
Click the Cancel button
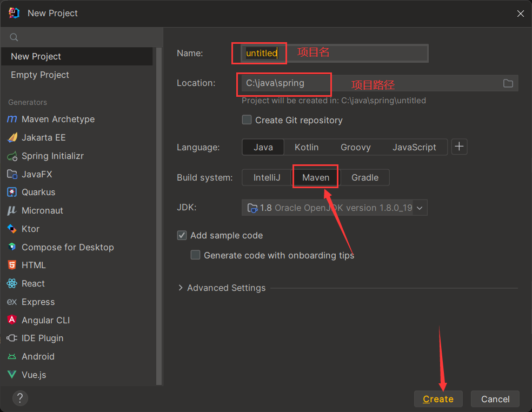click(495, 399)
